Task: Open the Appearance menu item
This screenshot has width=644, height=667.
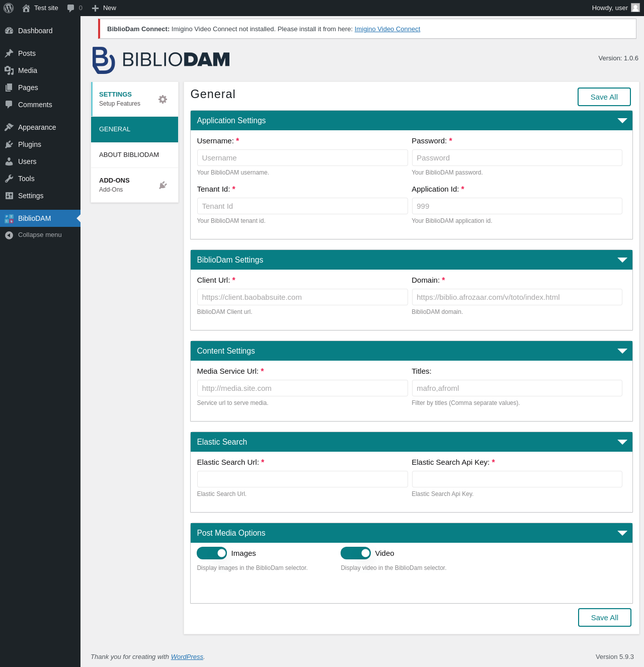Action: tap(40, 127)
